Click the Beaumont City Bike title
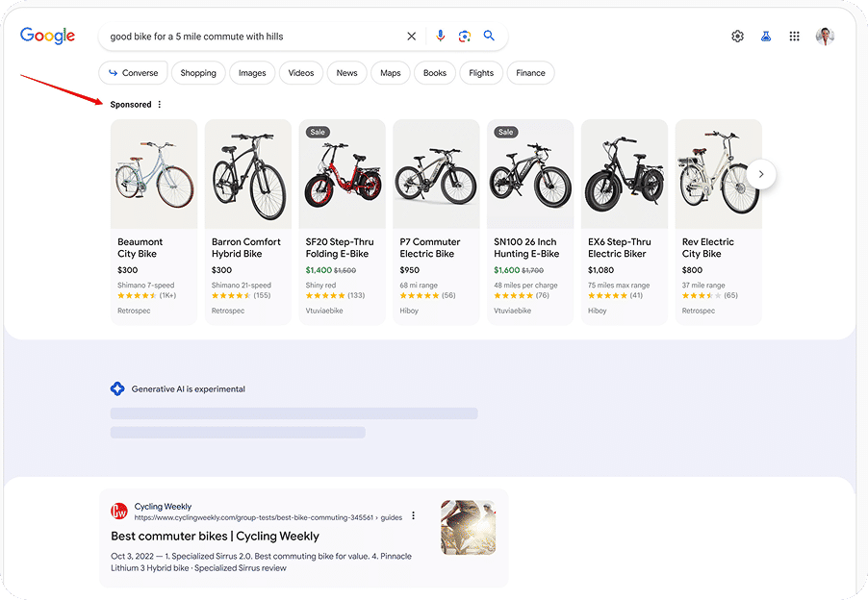Viewport: 868px width, 600px height. pyautogui.click(x=140, y=248)
